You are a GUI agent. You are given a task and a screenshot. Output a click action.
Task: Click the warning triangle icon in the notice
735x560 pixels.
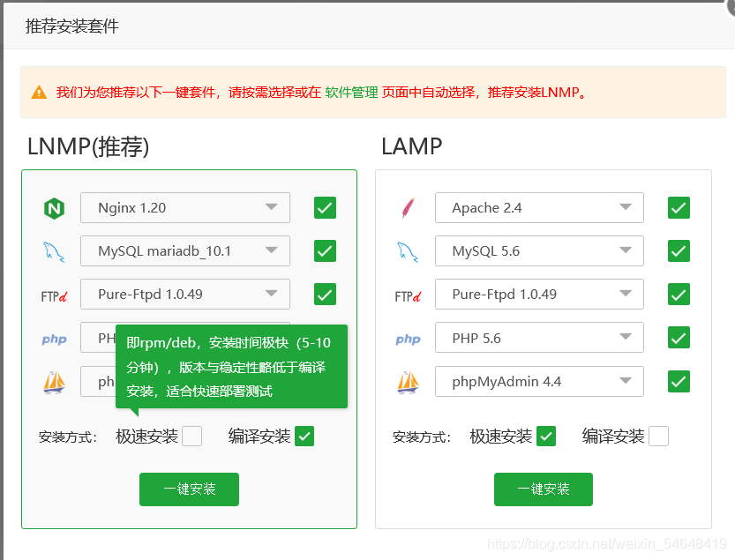click(39, 93)
